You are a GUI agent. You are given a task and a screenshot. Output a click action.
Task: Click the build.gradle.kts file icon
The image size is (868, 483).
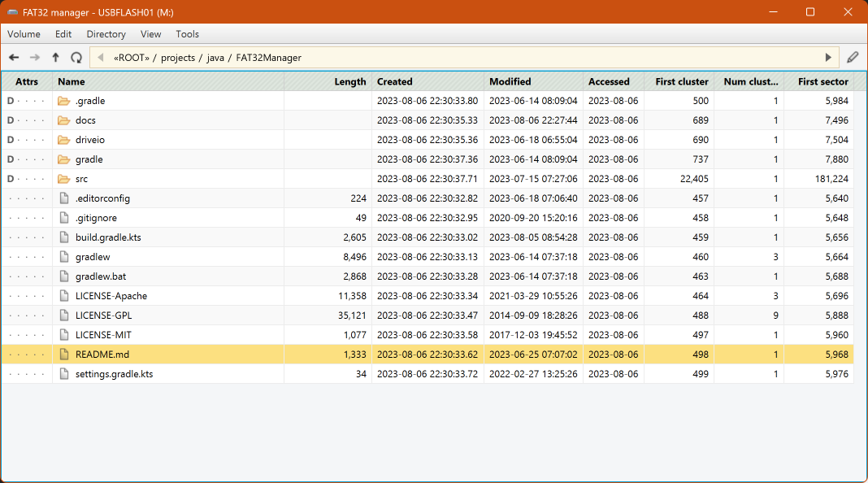tap(64, 237)
